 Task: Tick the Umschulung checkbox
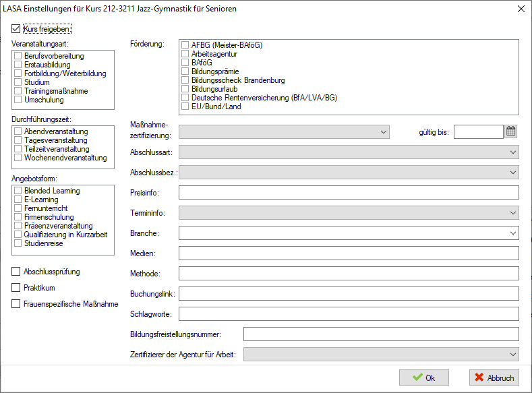pos(18,100)
